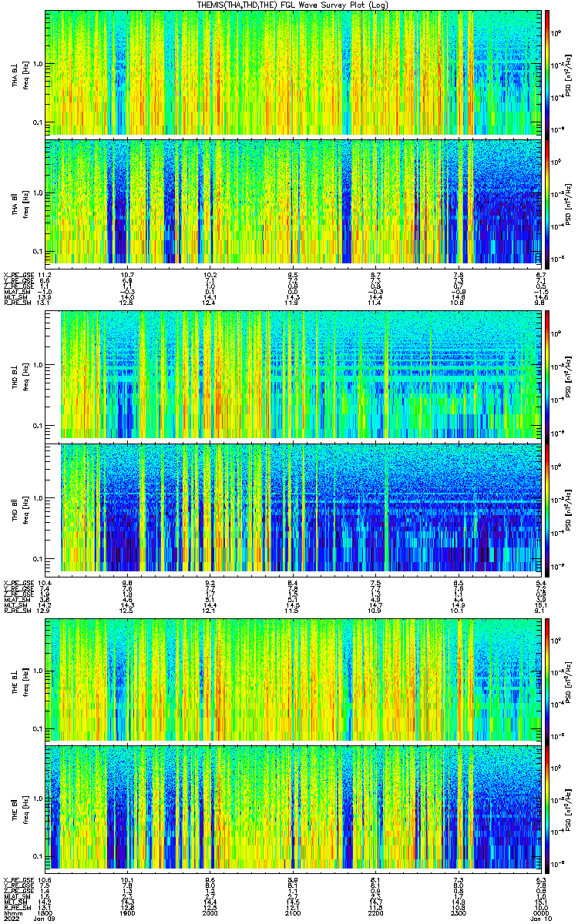Click the 1.0 frequency tick on THE B-perpendicular
This screenshot has height=924, width=578.
pos(37,670)
